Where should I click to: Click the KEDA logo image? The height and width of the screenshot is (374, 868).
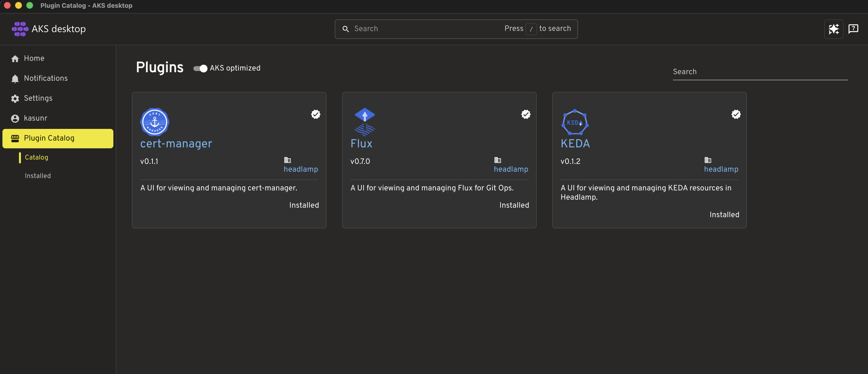coord(575,122)
